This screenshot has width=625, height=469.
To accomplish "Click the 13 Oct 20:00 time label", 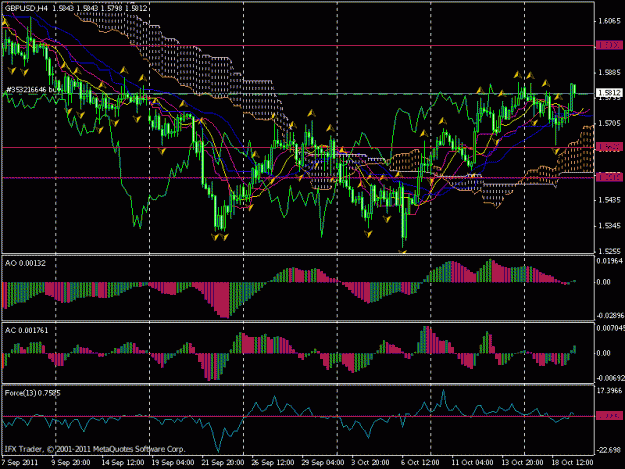I will coord(522,462).
